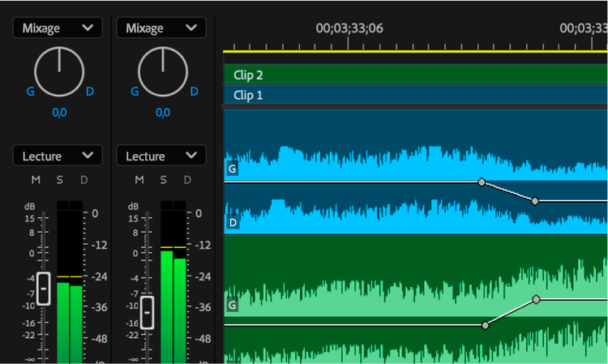Open the second track's Mixage dropdown
This screenshot has width=608, height=364.
[161, 28]
